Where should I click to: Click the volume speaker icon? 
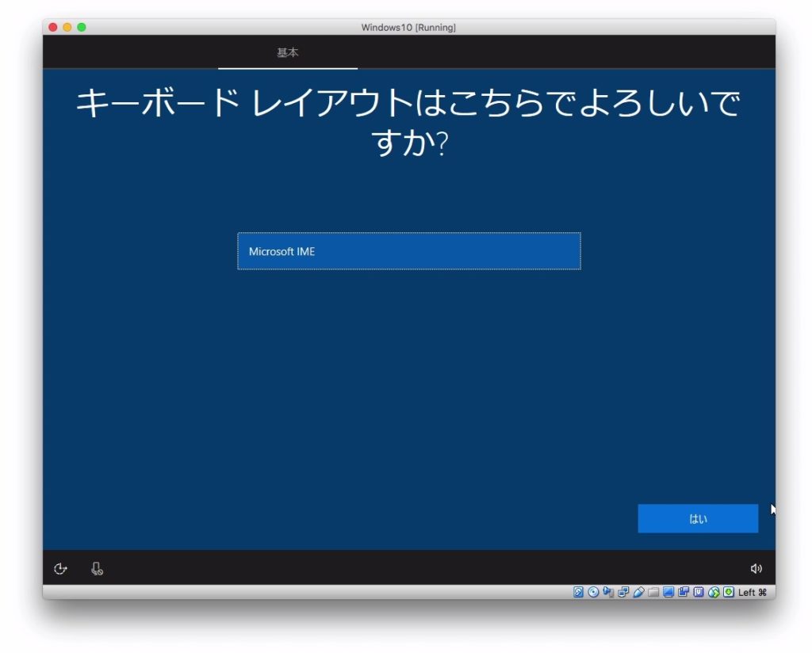[x=756, y=569]
